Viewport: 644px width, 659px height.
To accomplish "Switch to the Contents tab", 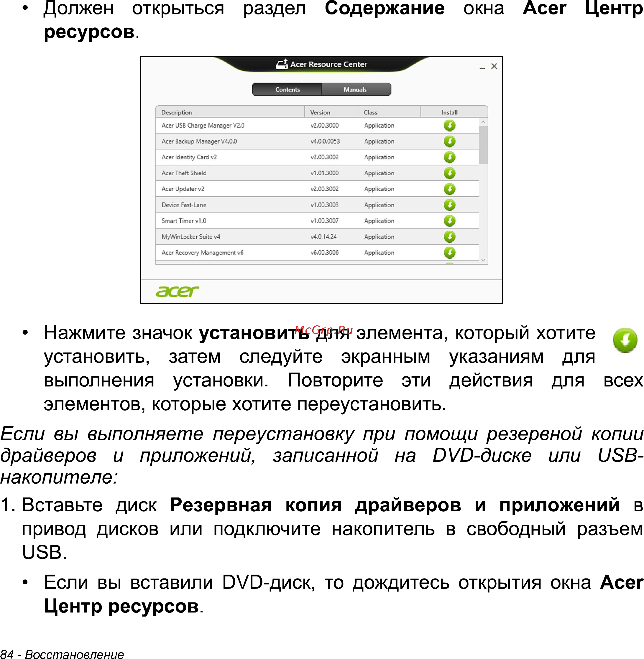I will tap(287, 90).
